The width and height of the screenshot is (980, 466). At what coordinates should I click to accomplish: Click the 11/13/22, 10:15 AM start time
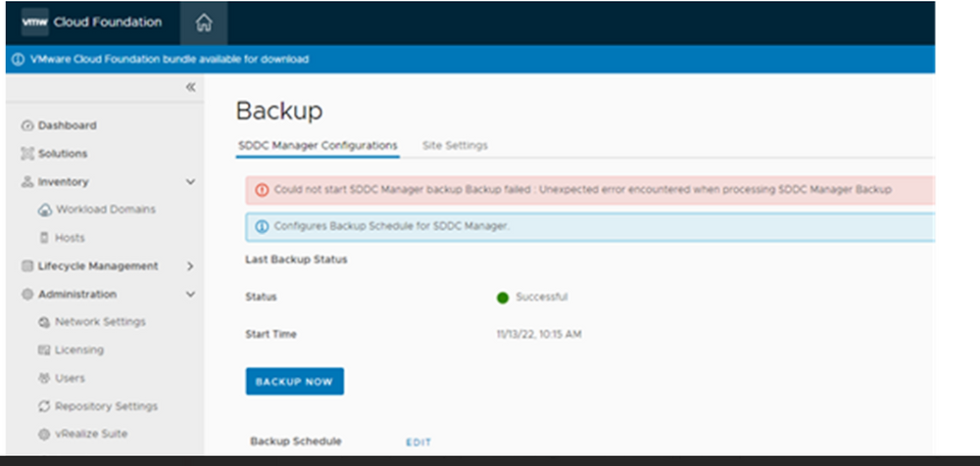pyautogui.click(x=539, y=335)
